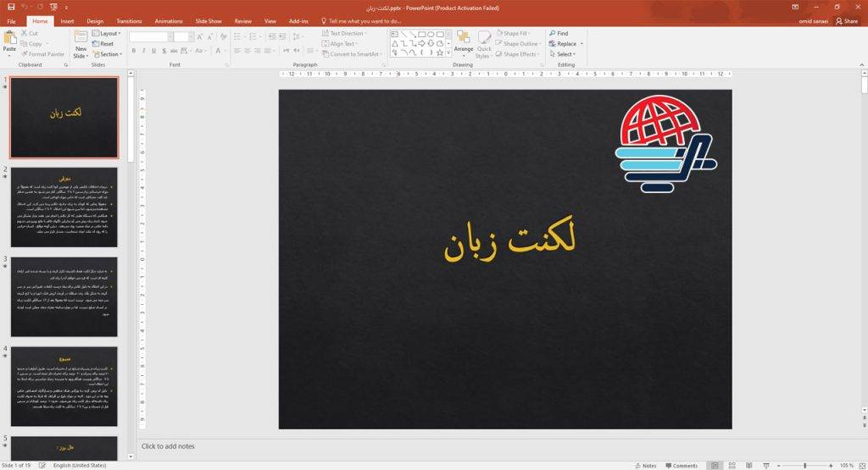The image size is (868, 470).
Task: Click Convert to SmartArt button
Action: pos(352,54)
